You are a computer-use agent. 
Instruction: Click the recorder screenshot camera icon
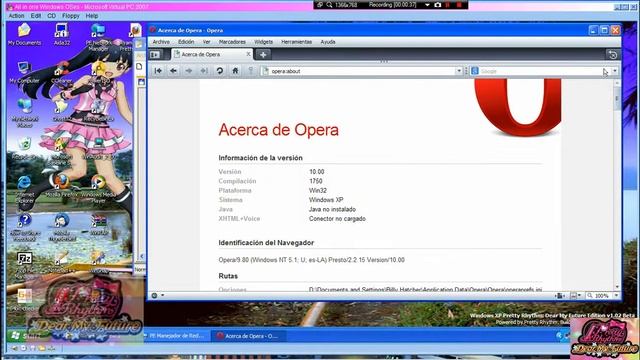coord(438,5)
